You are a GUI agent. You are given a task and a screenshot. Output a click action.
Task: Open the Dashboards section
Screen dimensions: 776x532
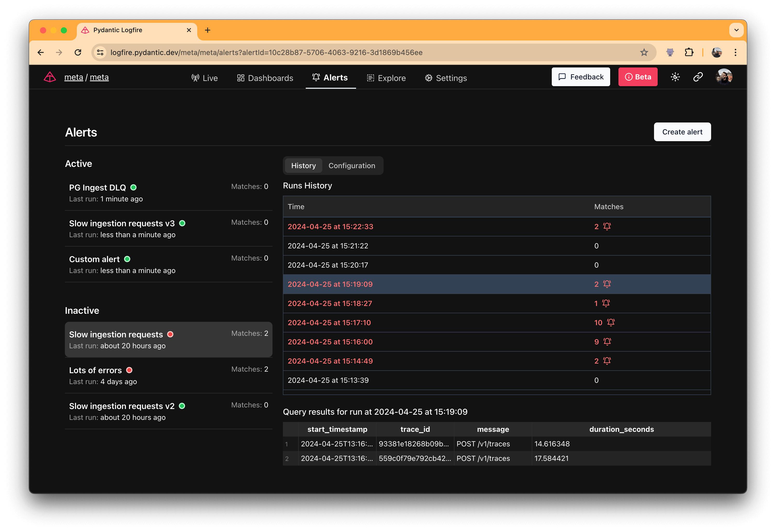[x=265, y=78]
